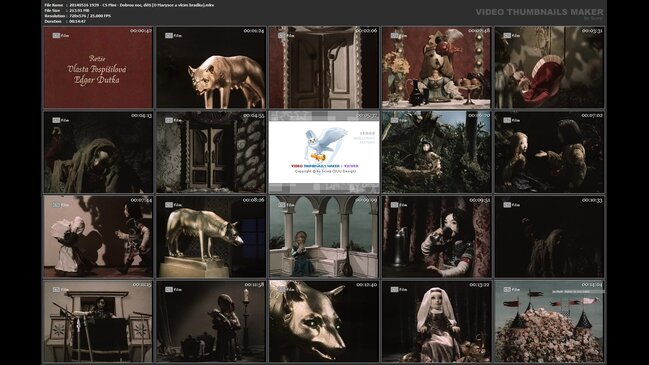Click the 00:09:09 timestamp on the balcony thumbnail
The width and height of the screenshot is (649, 365).
pos(366,200)
